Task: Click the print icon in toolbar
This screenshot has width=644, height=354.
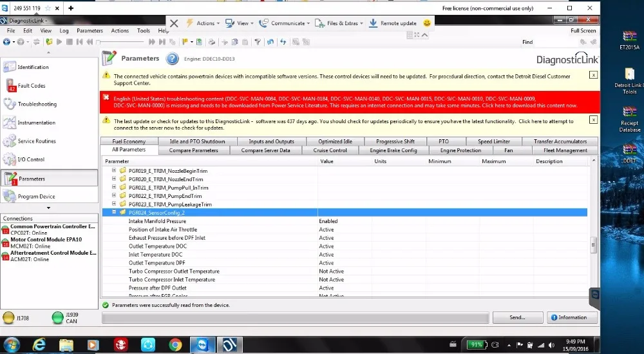Action: 211,42
